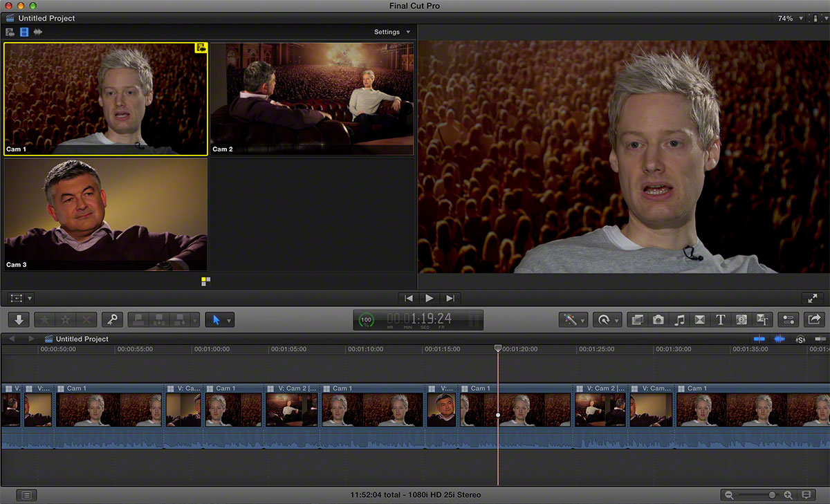Connect clip to primary storyline button
Screen dimensions: 830x504
(x=139, y=319)
